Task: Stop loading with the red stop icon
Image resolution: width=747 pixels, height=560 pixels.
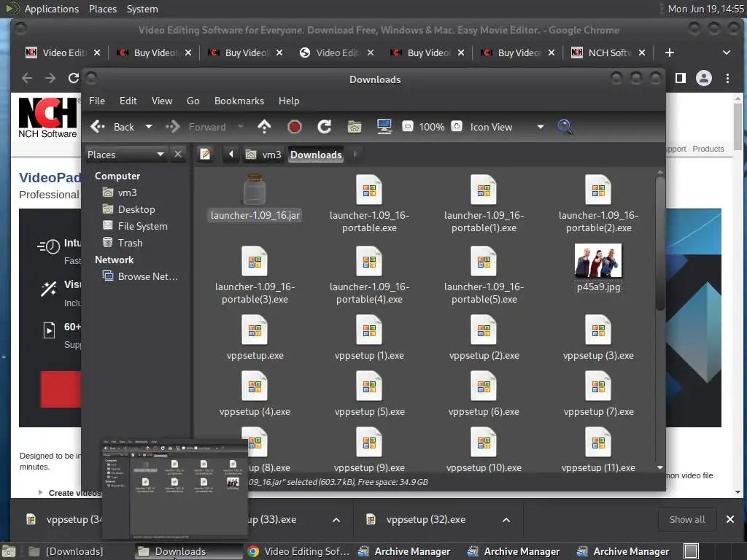Action: pyautogui.click(x=295, y=127)
